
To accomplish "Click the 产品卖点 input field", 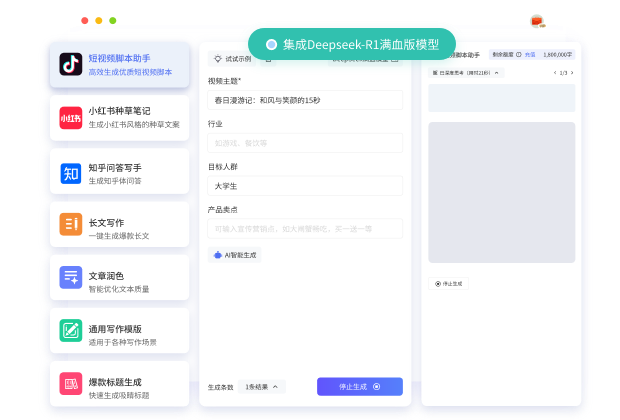I will coord(305,229).
